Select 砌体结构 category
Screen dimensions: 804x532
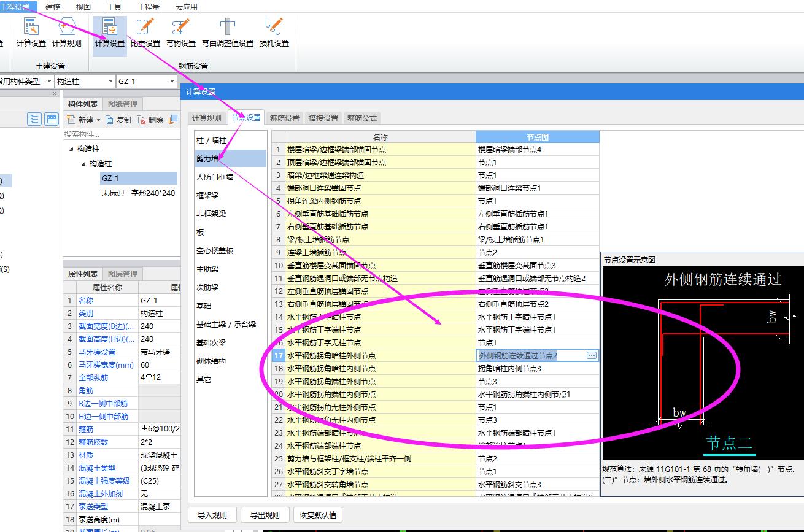(231, 361)
